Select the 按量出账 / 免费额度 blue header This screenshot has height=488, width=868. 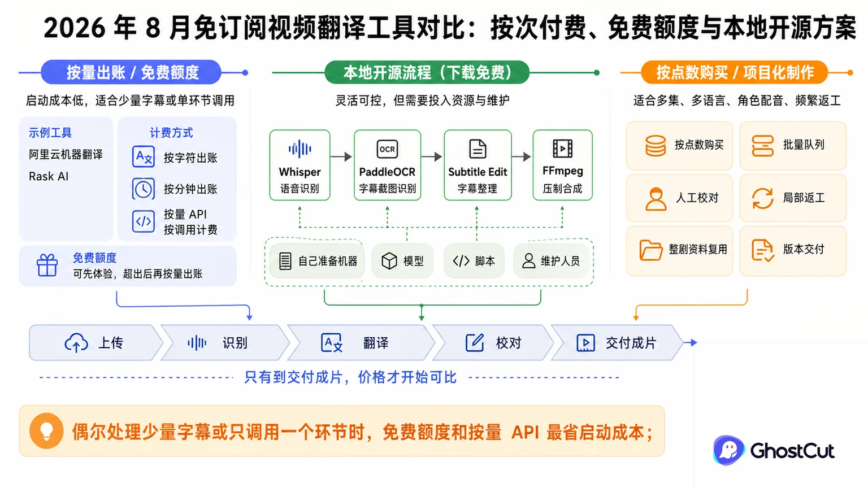(131, 72)
